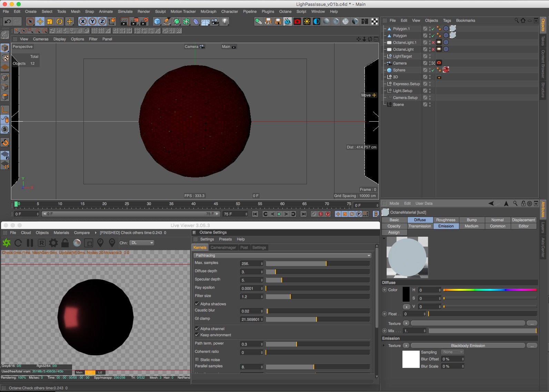Open the Pathtracing kernel dropdown
This screenshot has width=549, height=392.
point(282,255)
